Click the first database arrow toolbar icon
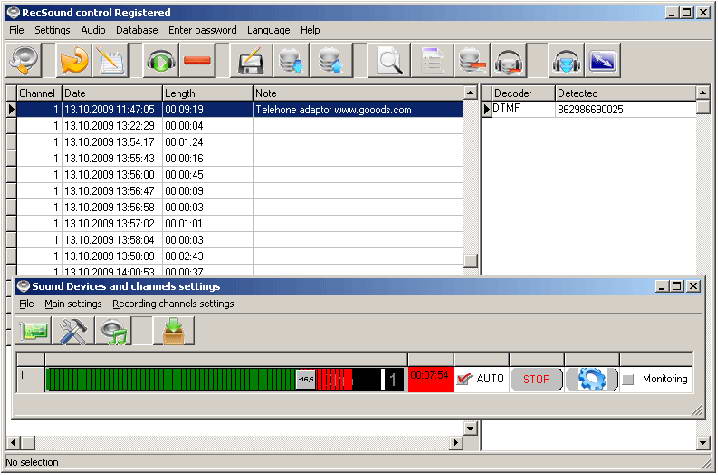The height and width of the screenshot is (475, 718). tap(291, 60)
